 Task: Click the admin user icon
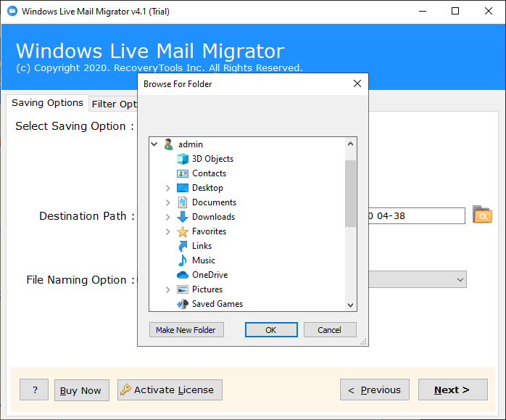[x=168, y=144]
